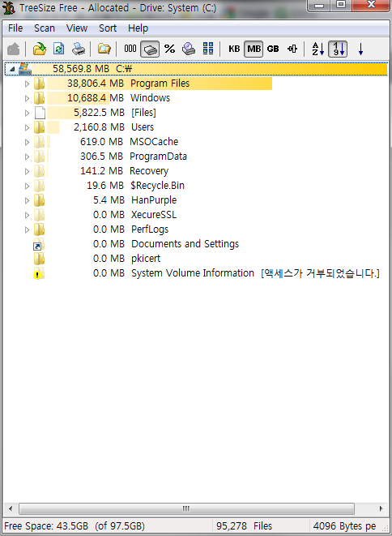The height and width of the screenshot is (536, 392).
Task: Select the HanPurple row
Action: [196, 200]
